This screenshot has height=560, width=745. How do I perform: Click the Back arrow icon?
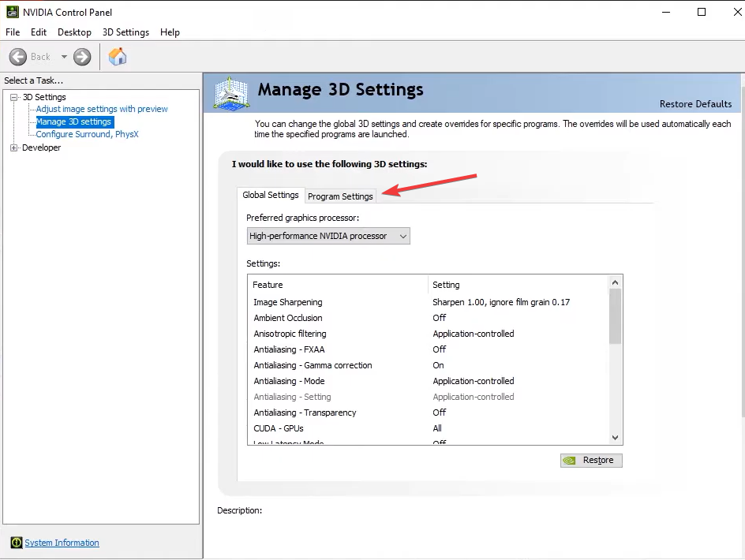click(x=18, y=57)
